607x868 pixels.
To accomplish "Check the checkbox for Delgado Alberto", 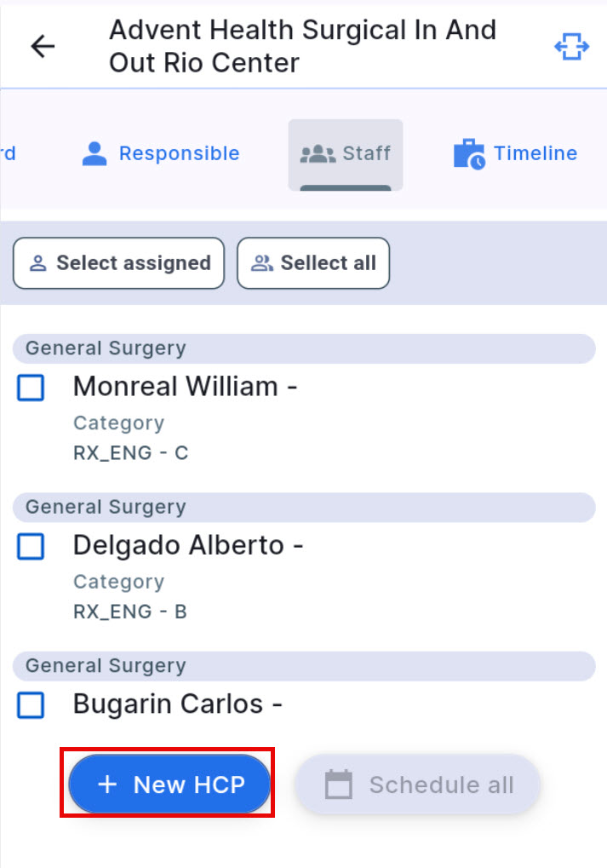I will [30, 547].
